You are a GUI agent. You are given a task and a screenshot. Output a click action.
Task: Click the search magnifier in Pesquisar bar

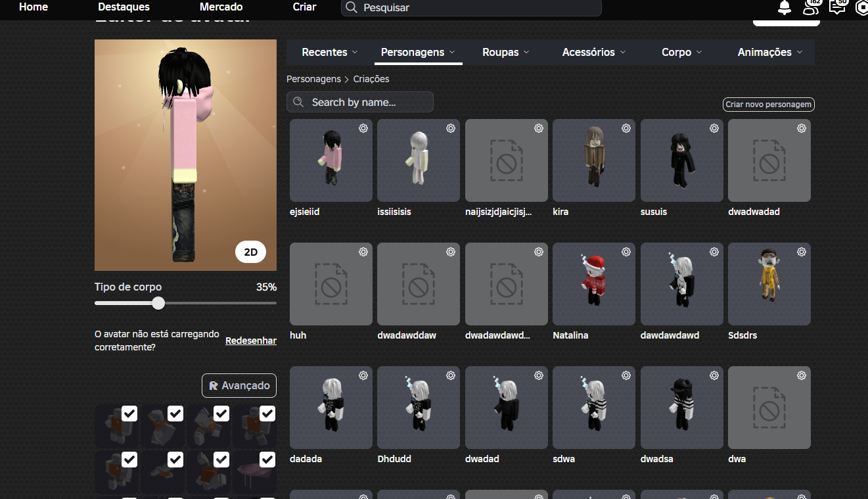(x=352, y=7)
